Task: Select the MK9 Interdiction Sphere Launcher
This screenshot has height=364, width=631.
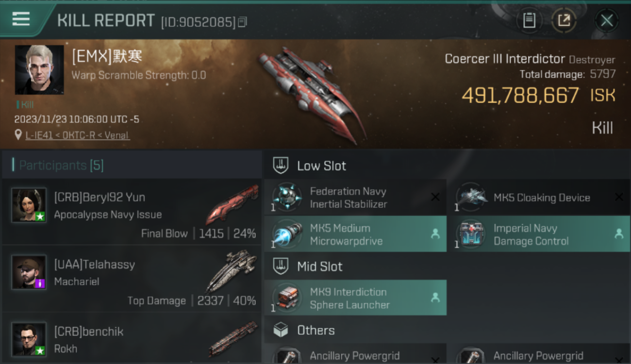Action: pyautogui.click(x=355, y=298)
